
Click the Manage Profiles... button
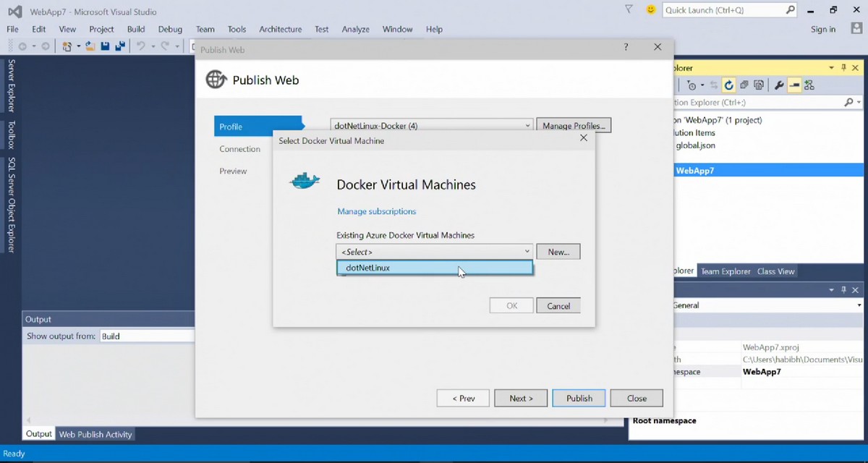[574, 125]
